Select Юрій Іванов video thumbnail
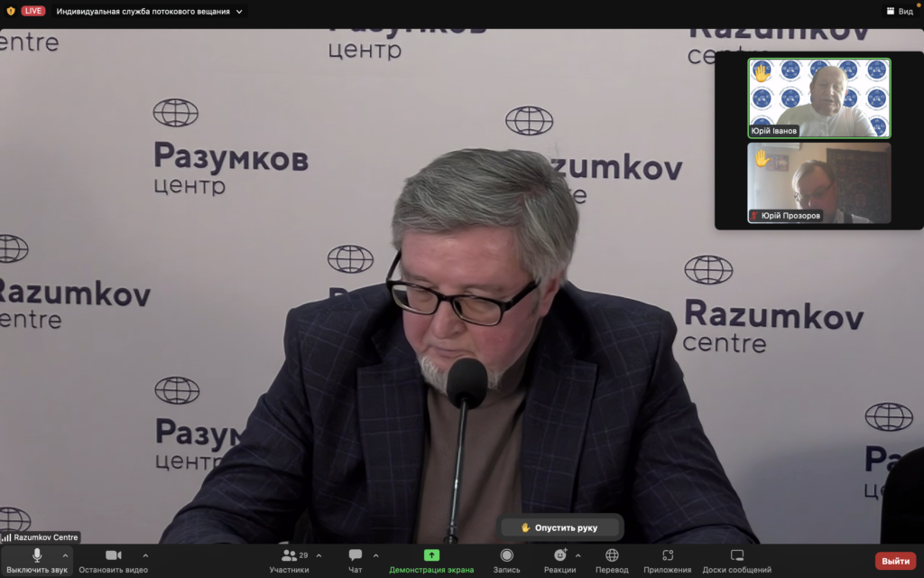 pos(819,98)
